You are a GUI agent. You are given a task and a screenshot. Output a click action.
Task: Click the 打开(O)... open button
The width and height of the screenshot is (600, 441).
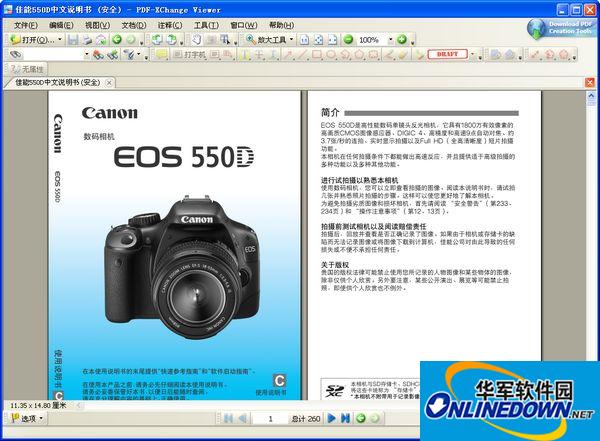[x=33, y=39]
